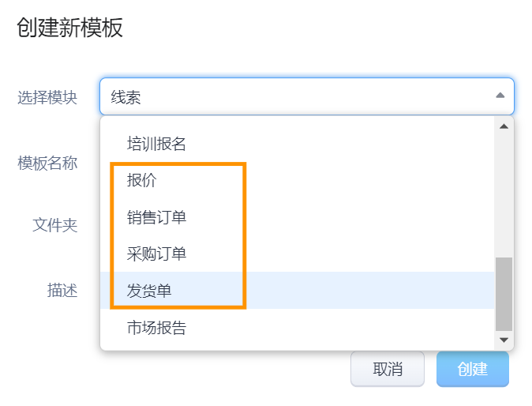Click the 描述 field label
Image resolution: width=532 pixels, height=406 pixels.
[x=62, y=290]
